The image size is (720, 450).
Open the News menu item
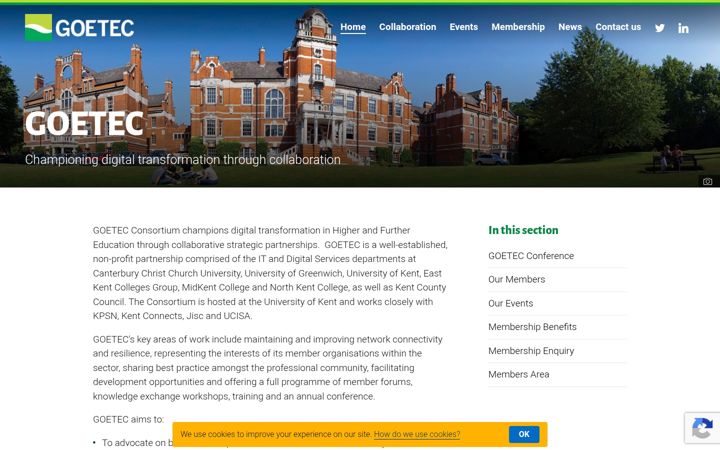pos(570,27)
